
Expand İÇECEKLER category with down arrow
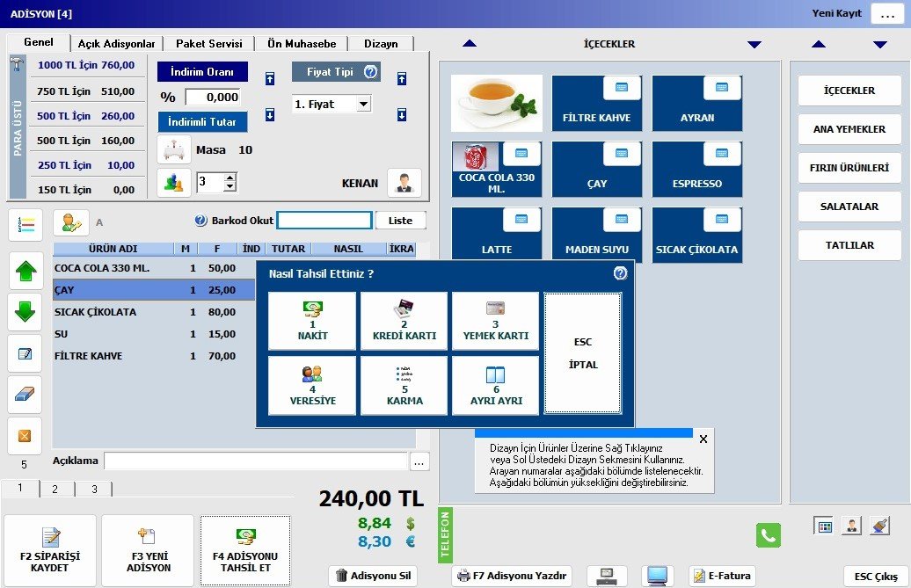click(x=754, y=44)
